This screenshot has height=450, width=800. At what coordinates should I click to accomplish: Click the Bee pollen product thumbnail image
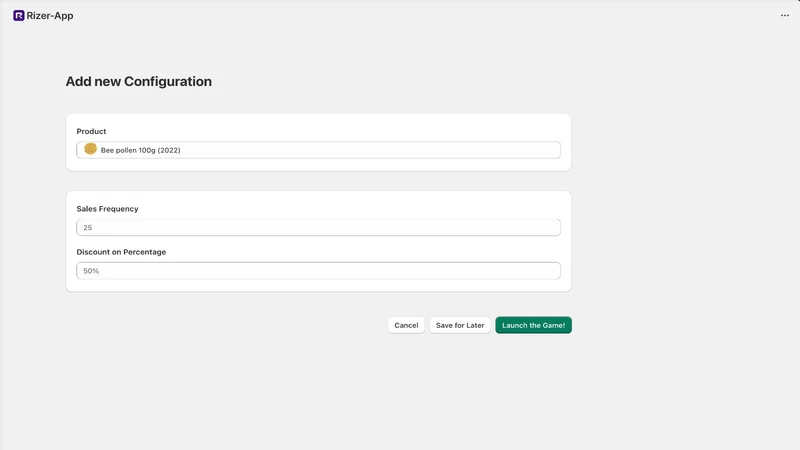click(90, 149)
